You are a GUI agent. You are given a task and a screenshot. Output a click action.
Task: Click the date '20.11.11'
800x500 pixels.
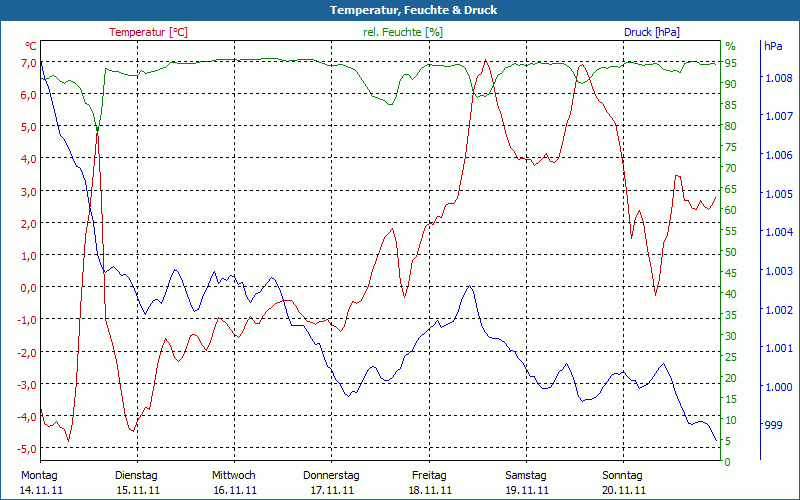pyautogui.click(x=624, y=491)
